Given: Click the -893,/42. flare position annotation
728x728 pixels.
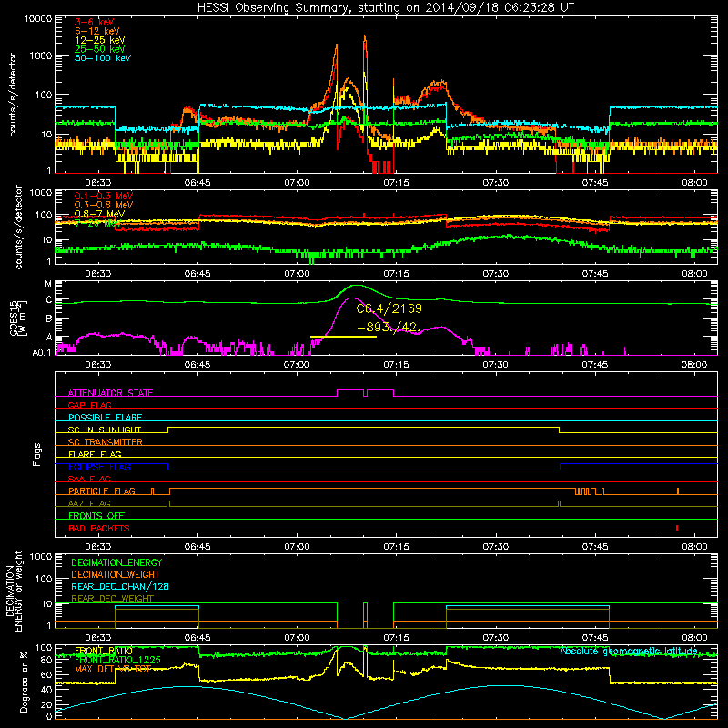Looking at the screenshot, I should click(389, 328).
